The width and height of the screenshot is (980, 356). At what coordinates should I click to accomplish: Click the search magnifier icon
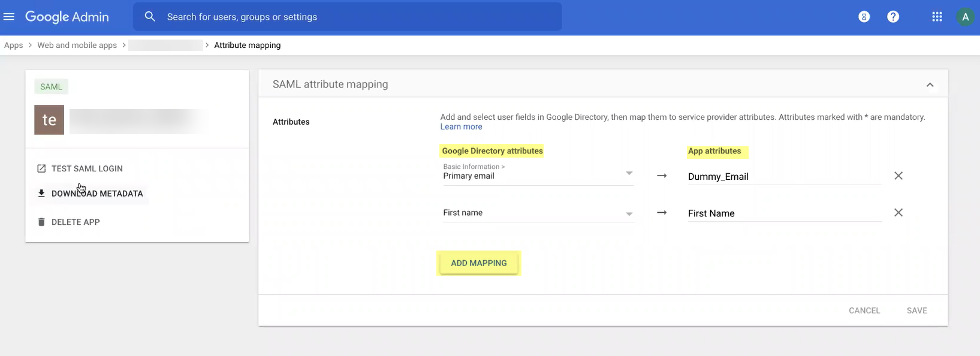pos(150,17)
